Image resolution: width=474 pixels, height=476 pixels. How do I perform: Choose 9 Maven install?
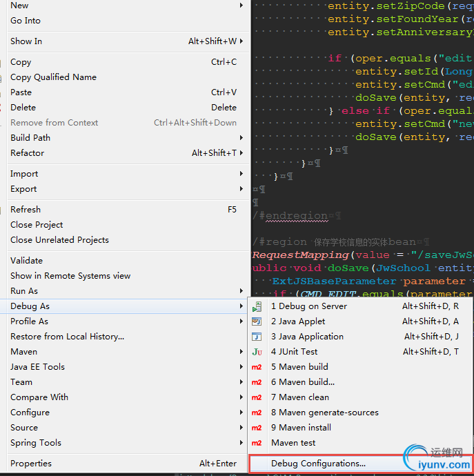(360, 428)
